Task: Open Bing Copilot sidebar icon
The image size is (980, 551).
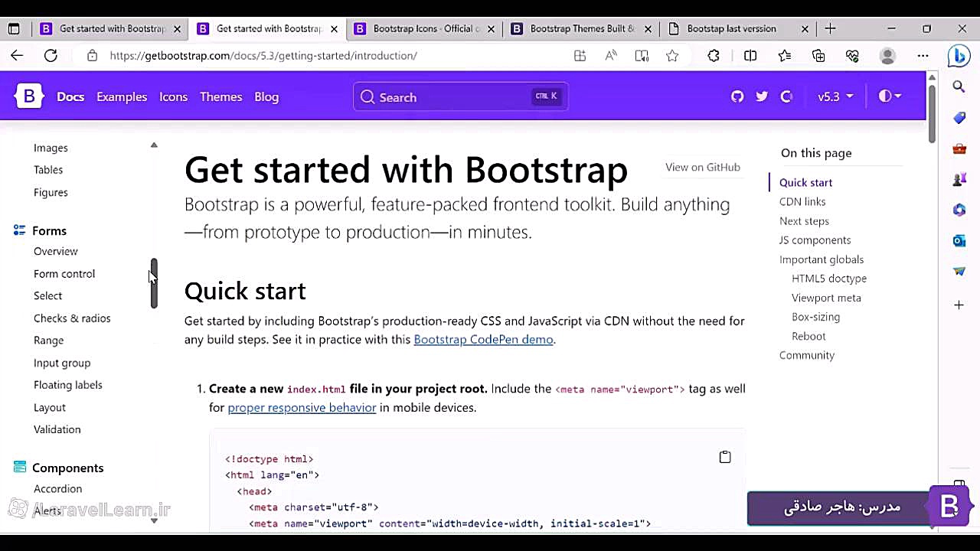Action: [959, 55]
